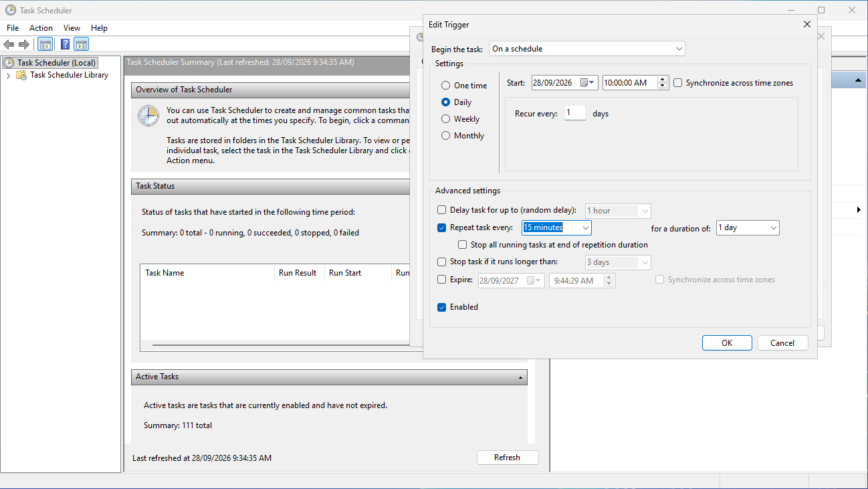The width and height of the screenshot is (868, 489).
Task: Select the Task Scheduler Library folder icon
Action: pyautogui.click(x=21, y=75)
